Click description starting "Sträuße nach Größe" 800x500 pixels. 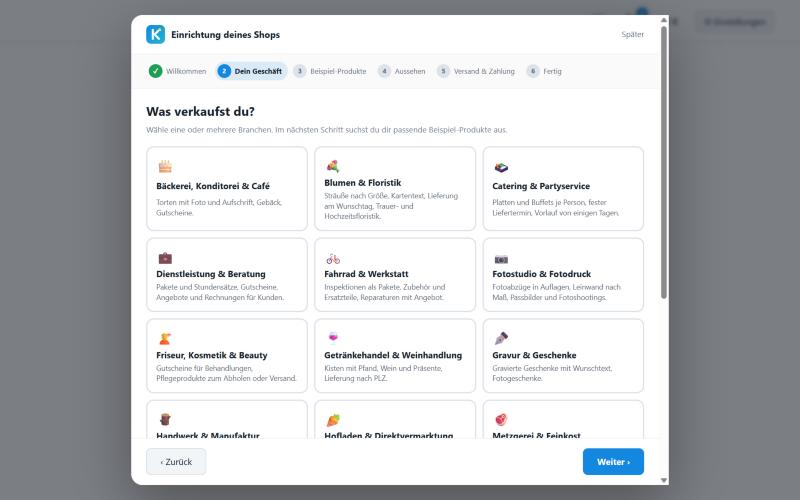point(391,206)
